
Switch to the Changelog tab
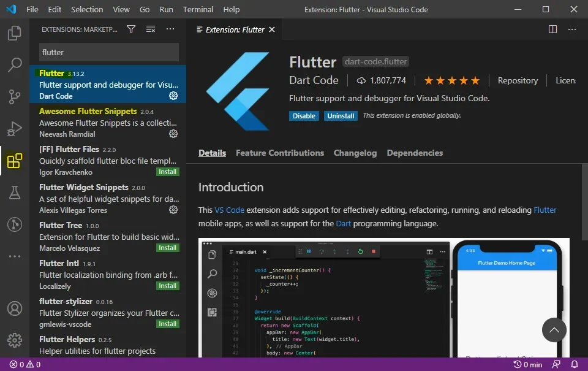click(x=355, y=153)
